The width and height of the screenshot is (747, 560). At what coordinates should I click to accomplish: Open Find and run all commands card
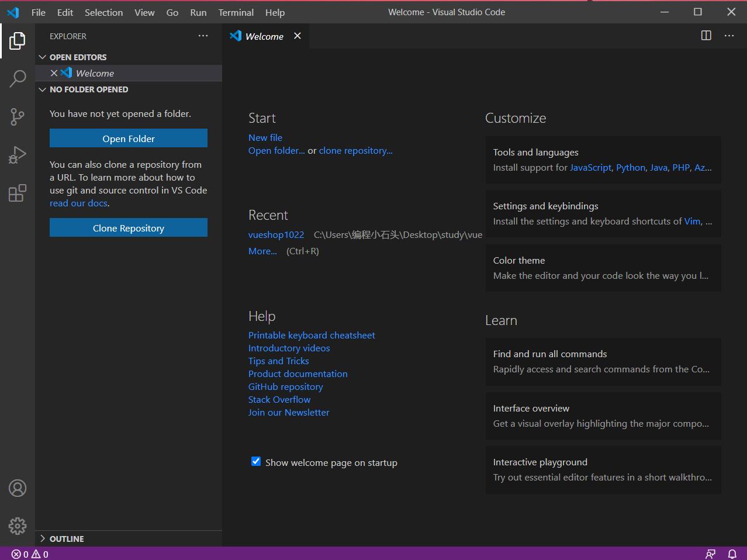(x=603, y=361)
